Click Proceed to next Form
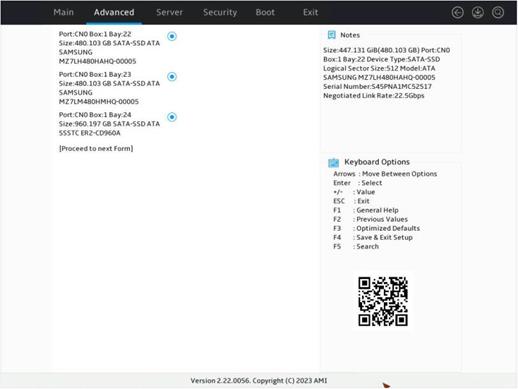The height and width of the screenshot is (389, 518). pyautogui.click(x=96, y=148)
